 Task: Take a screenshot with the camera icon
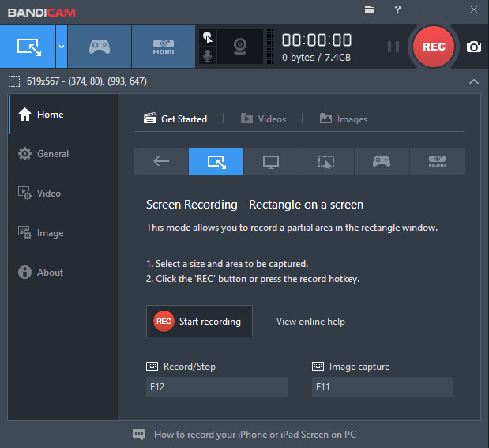[473, 47]
